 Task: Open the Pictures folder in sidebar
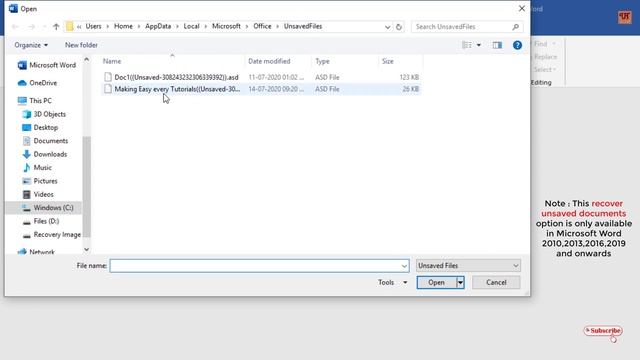(40, 181)
